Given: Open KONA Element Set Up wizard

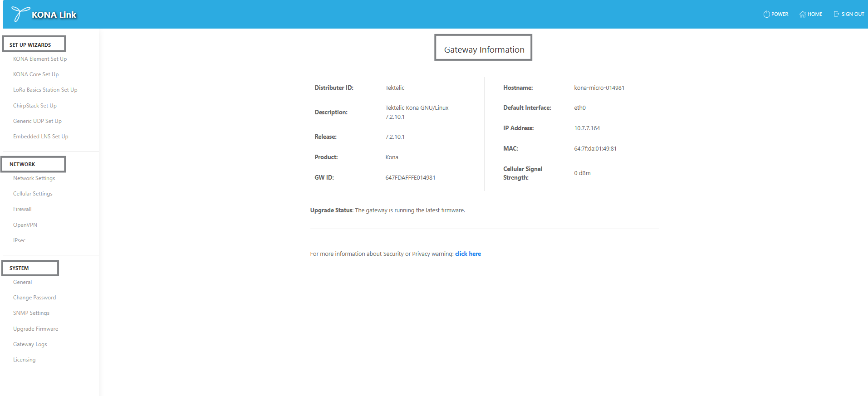Looking at the screenshot, I should tap(40, 59).
